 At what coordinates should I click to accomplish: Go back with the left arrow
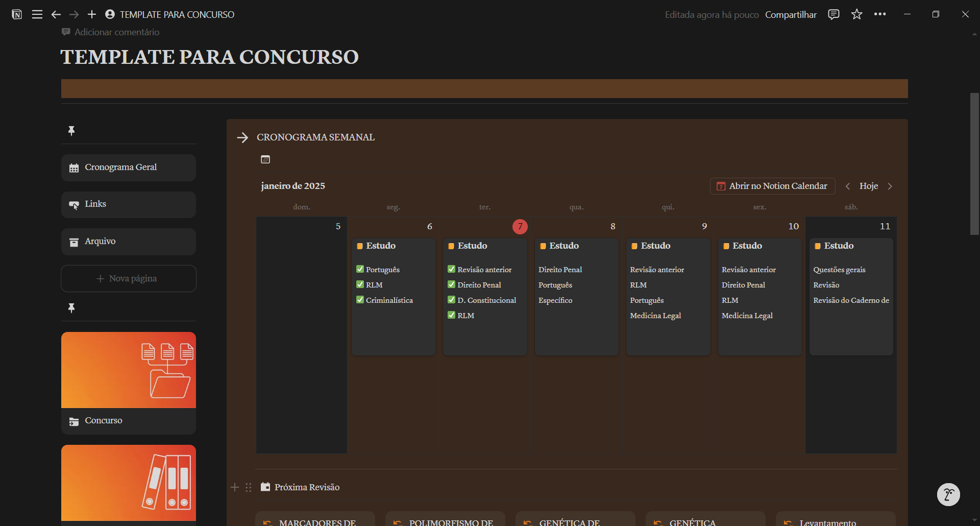[x=56, y=14]
